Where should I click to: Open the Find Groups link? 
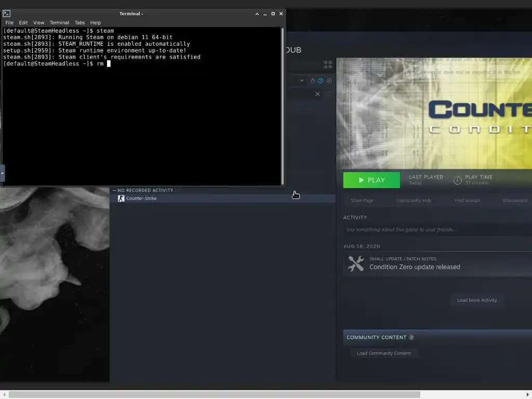pyautogui.click(x=467, y=201)
